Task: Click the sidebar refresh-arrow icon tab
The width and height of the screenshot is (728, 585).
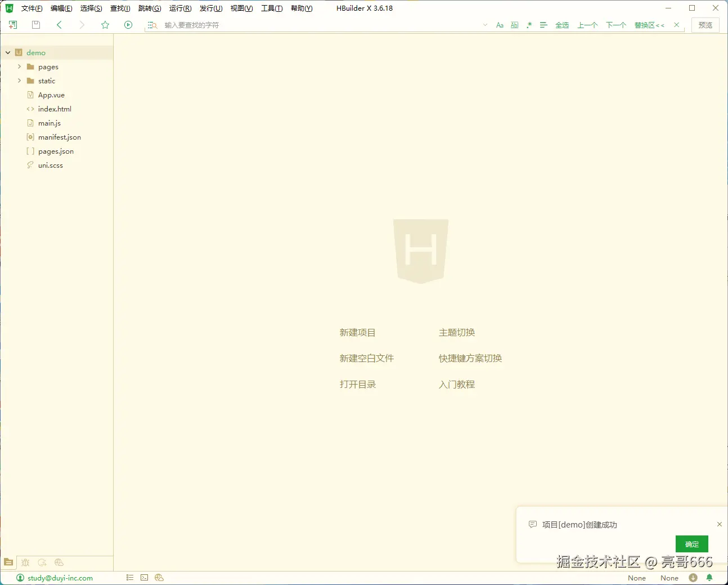Action: tap(42, 562)
